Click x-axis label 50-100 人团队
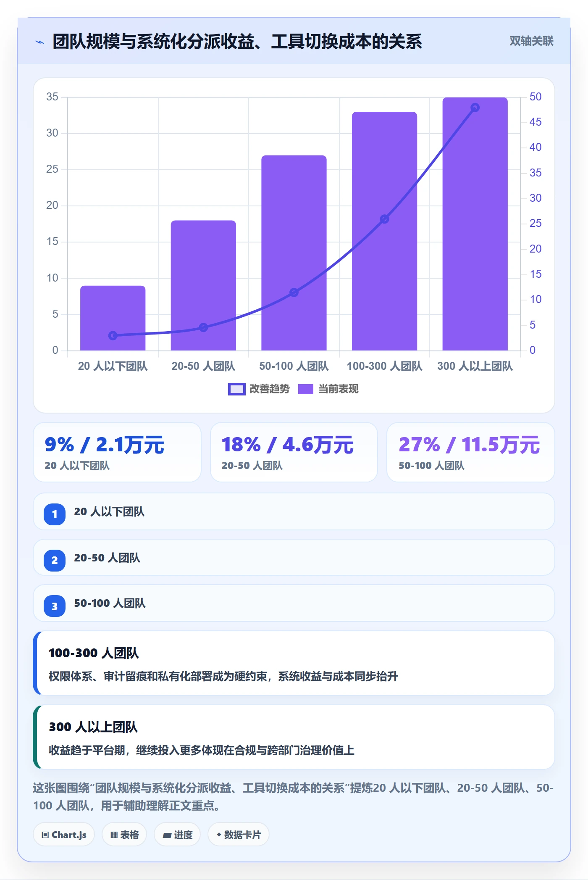 coord(294,366)
